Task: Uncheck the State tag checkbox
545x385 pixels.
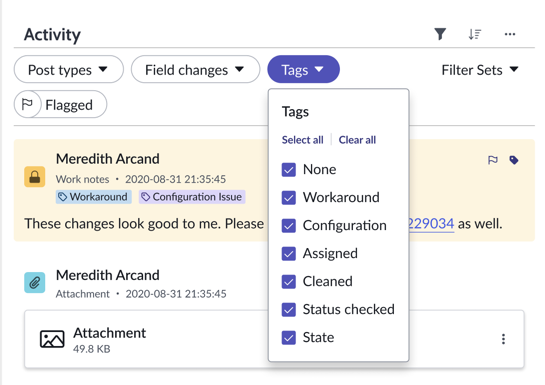Action: [288, 337]
